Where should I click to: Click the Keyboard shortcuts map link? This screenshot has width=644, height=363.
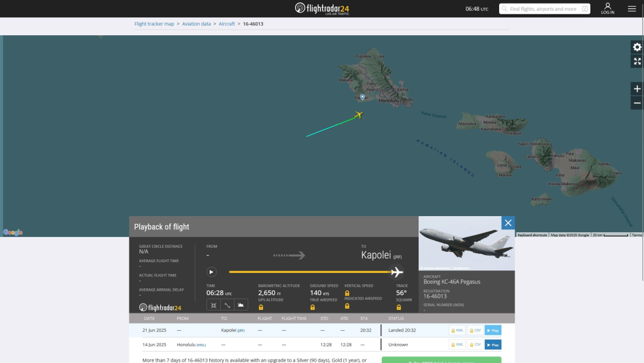click(532, 235)
